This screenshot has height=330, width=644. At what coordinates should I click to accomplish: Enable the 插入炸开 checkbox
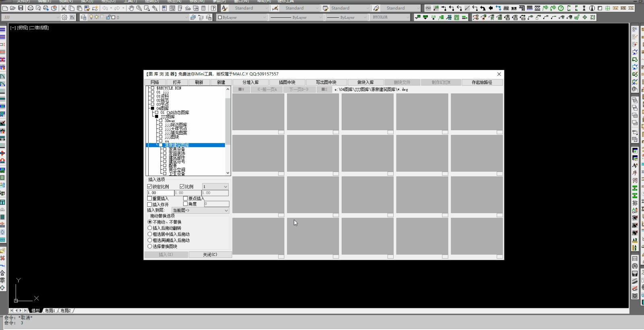pyautogui.click(x=150, y=204)
